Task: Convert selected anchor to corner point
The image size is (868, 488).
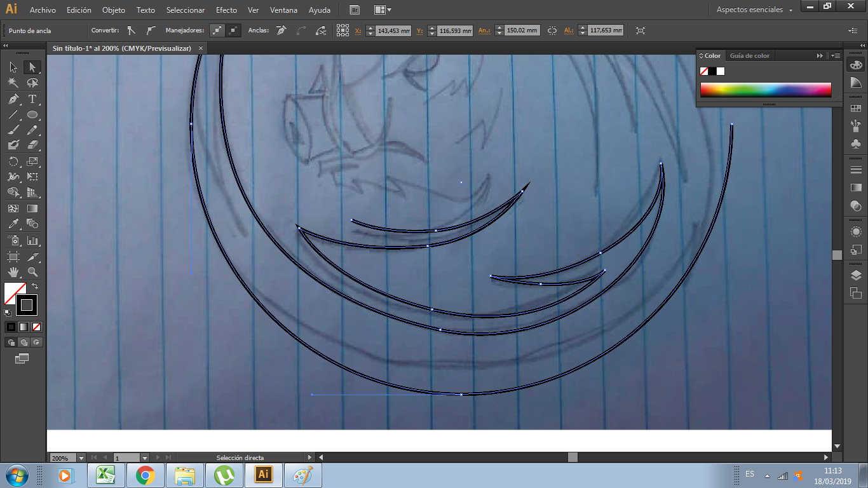Action: [132, 30]
